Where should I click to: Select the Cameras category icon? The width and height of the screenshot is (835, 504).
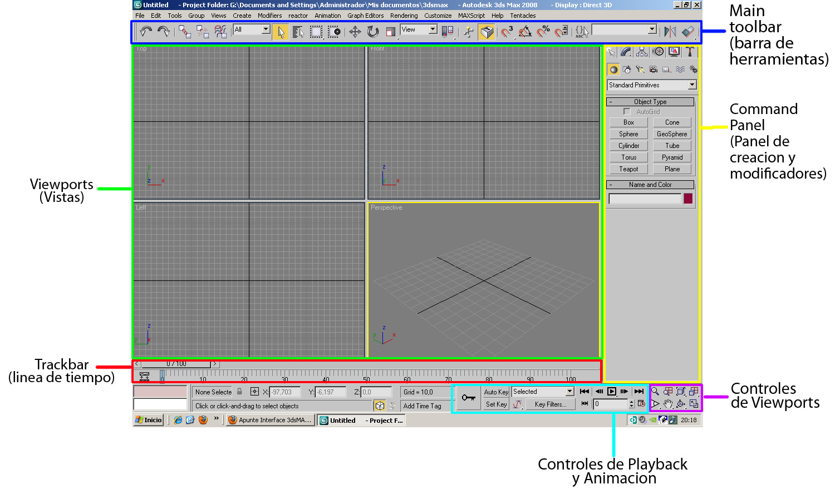(654, 70)
